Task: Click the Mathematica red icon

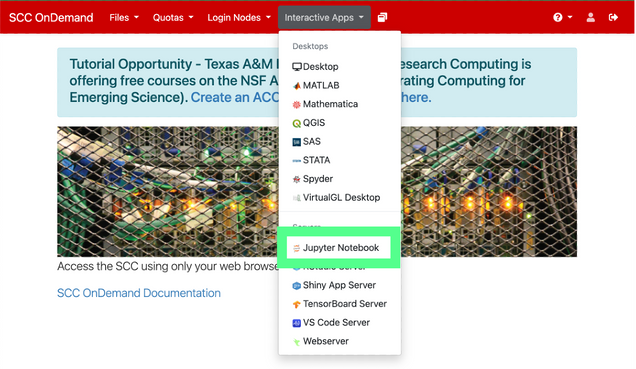Action: 297,105
